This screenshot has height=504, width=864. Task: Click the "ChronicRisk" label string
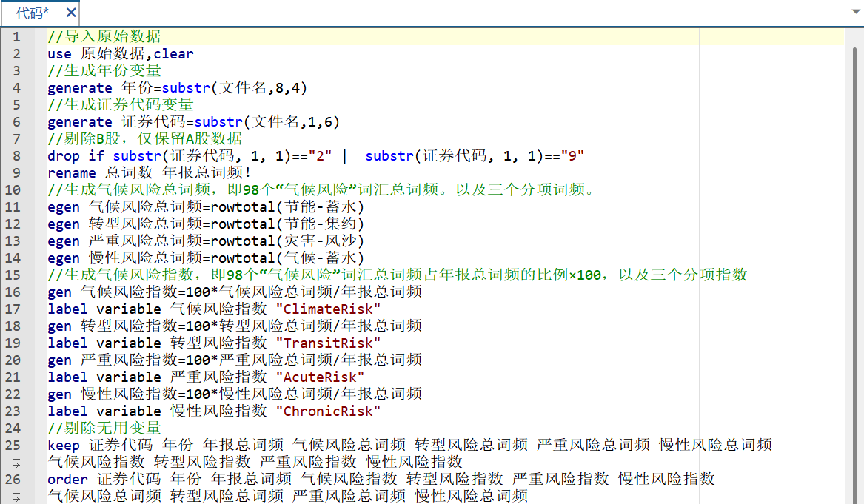(327, 411)
